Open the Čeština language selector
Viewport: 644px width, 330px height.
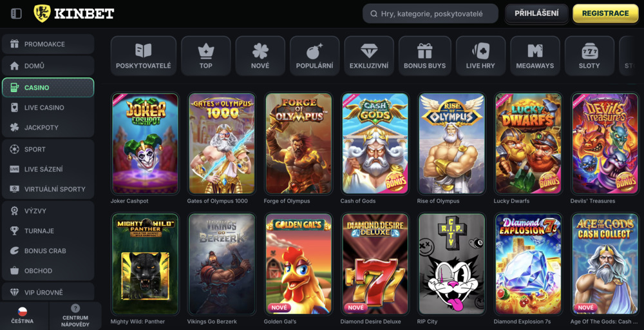point(22,316)
